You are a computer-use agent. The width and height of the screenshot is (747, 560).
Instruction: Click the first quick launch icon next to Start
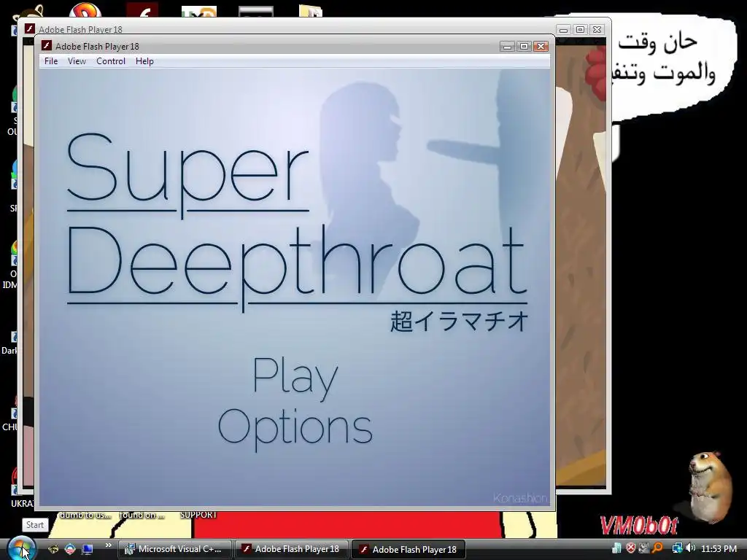pos(53,549)
